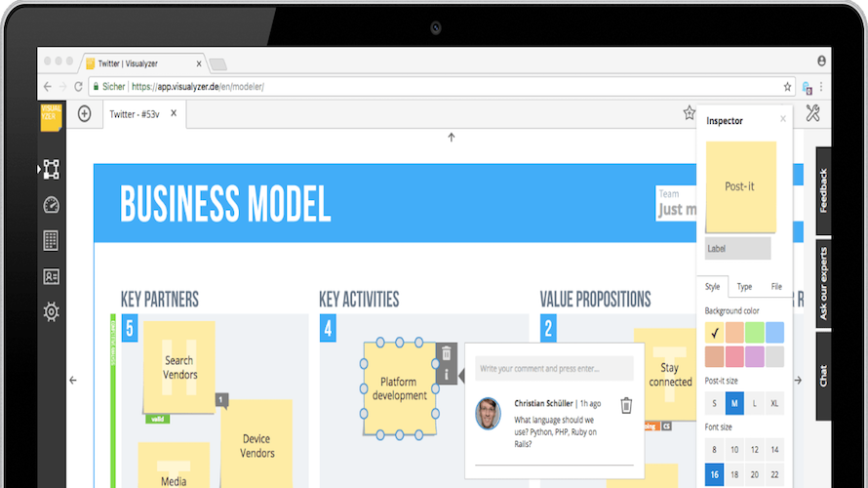The width and height of the screenshot is (868, 488).
Task: Open the grid table icon in sidebar
Action: click(51, 241)
